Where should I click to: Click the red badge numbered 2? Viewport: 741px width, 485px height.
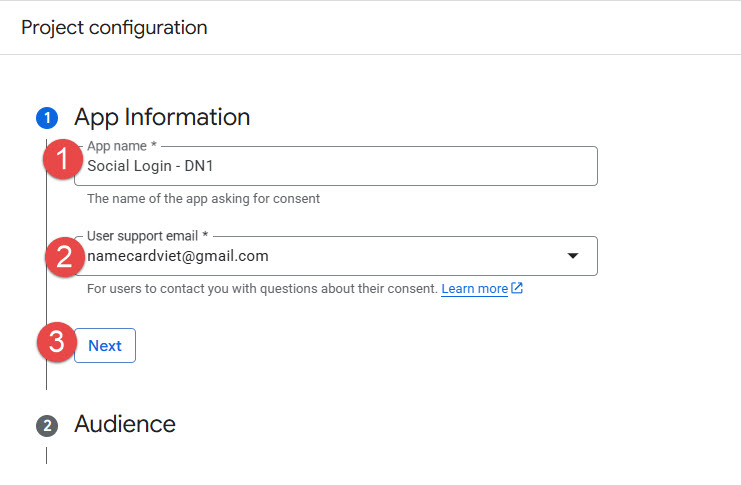tap(64, 257)
